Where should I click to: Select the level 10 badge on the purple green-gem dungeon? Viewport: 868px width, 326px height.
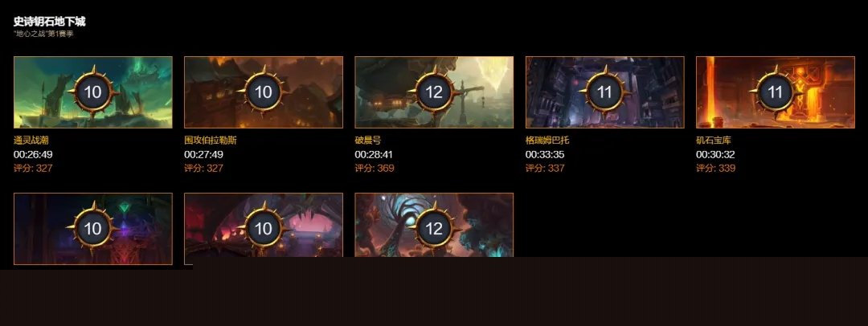tap(93, 228)
